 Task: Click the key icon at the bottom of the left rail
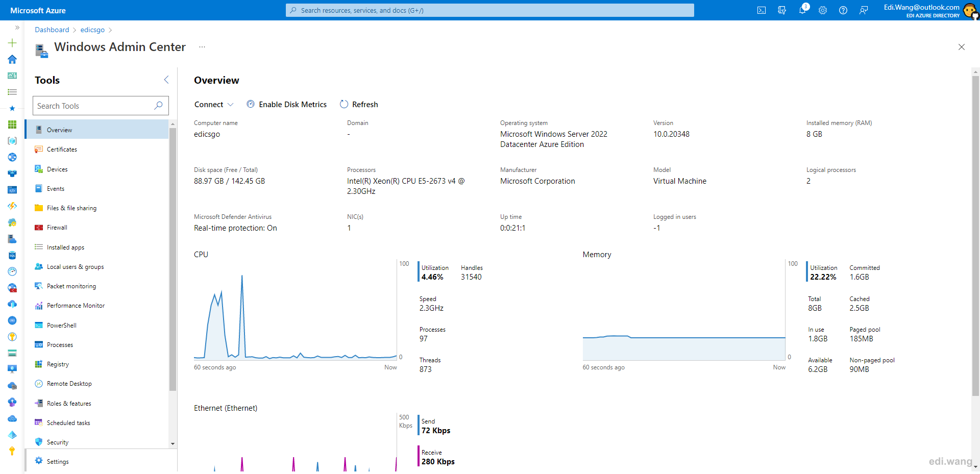point(12,451)
